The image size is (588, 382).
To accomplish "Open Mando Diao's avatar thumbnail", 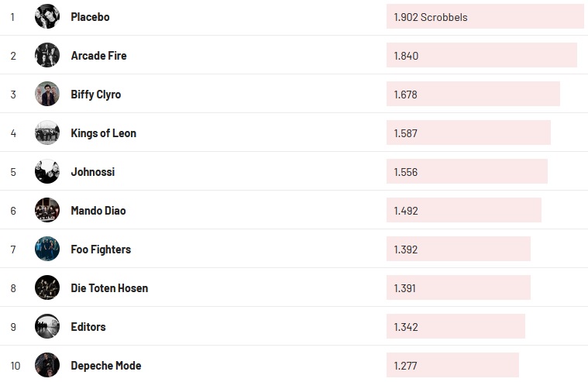I will 47,210.
